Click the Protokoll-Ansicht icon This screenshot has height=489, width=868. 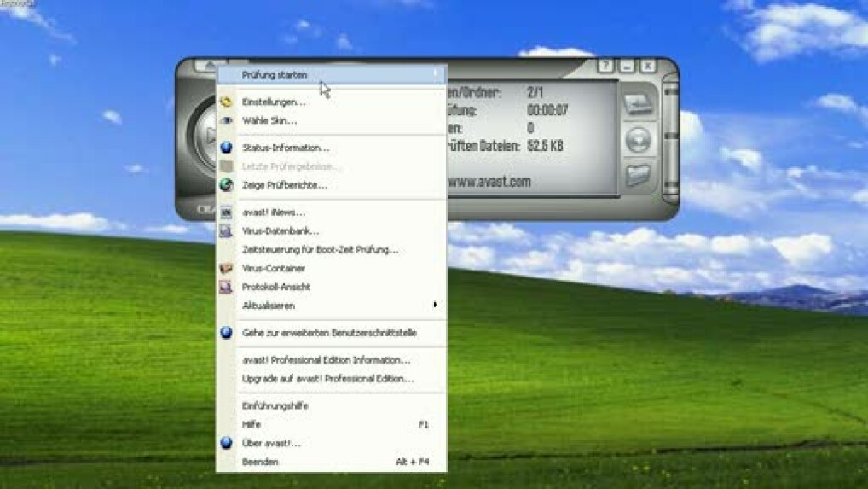coord(226,288)
